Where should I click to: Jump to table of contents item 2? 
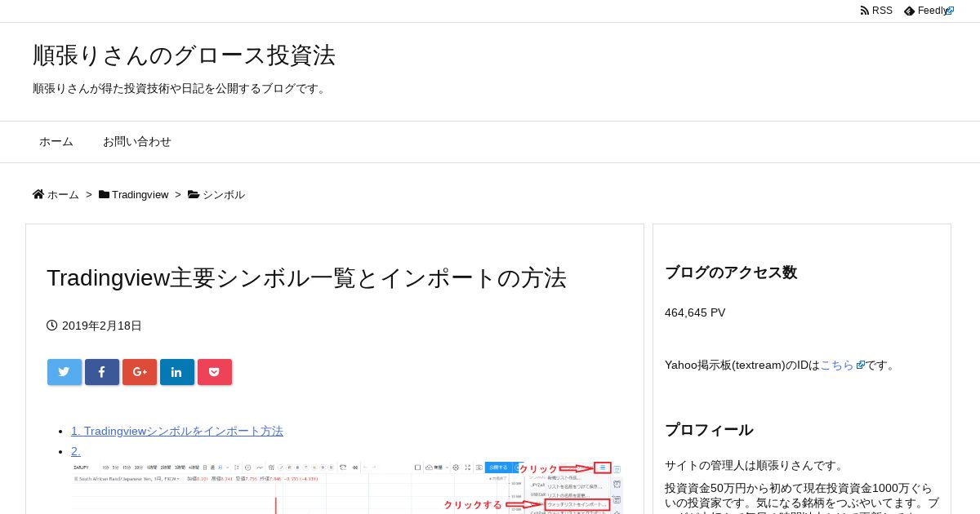click(x=76, y=451)
